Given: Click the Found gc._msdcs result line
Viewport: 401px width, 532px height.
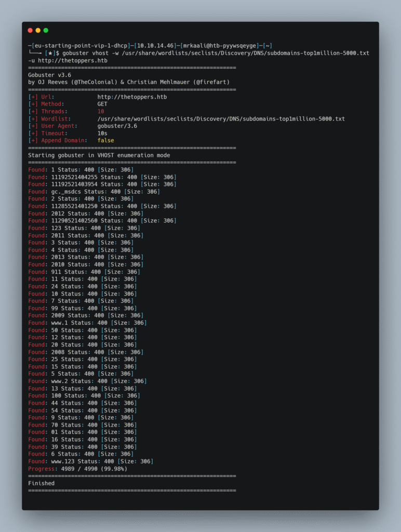Looking at the screenshot, I should click(93, 192).
